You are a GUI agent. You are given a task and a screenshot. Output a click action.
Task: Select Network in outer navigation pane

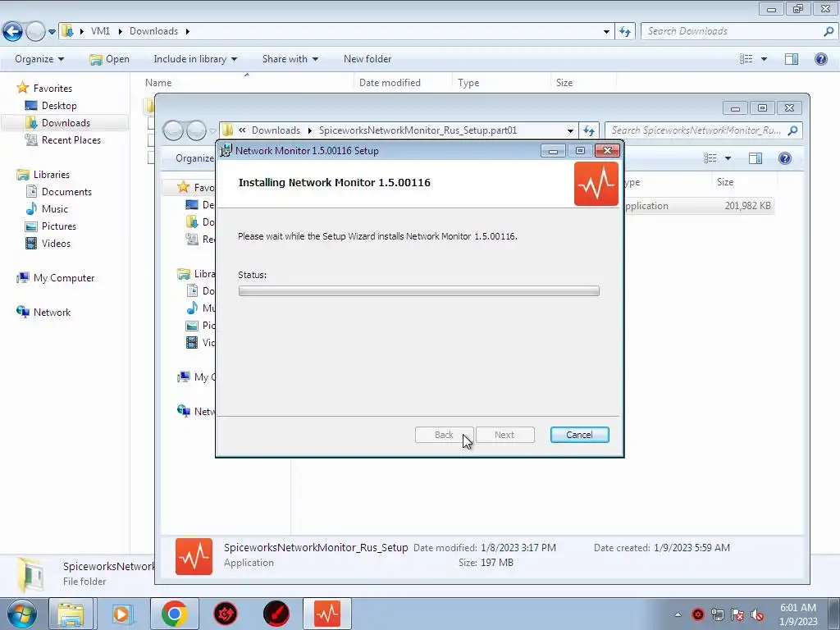[x=52, y=313]
